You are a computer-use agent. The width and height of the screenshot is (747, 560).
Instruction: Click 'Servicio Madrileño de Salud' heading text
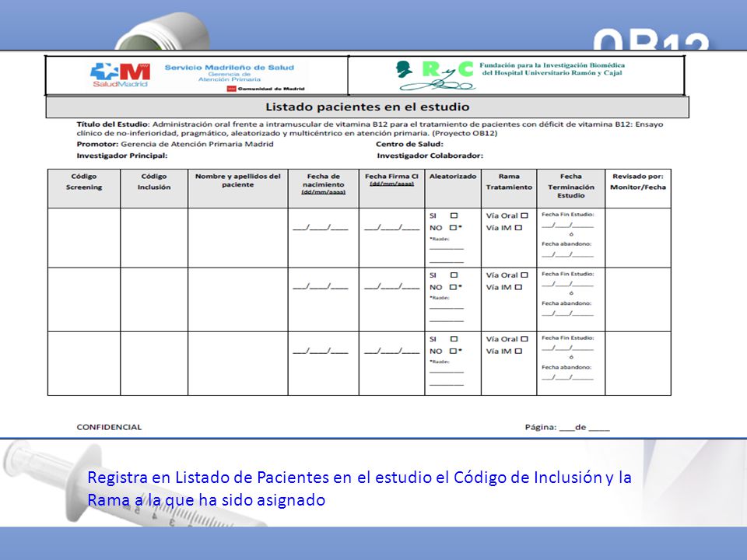pyautogui.click(x=229, y=68)
